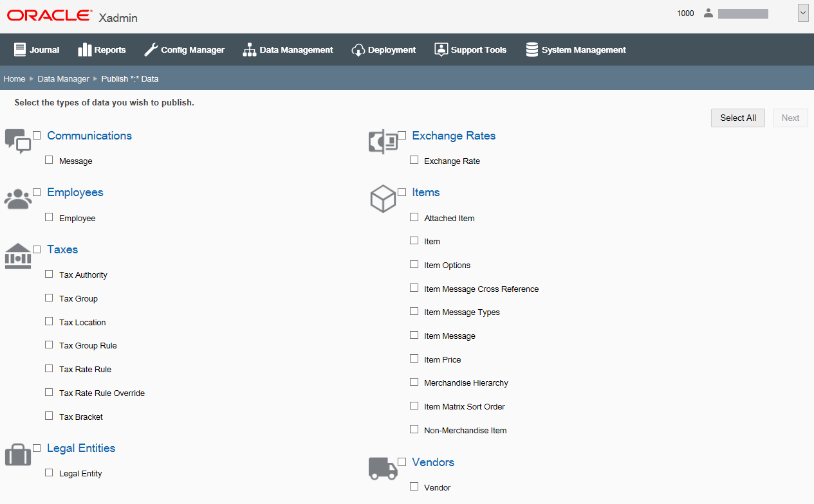This screenshot has width=814, height=504.
Task: Click the Taxes bank building icon
Action: pyautogui.click(x=17, y=256)
